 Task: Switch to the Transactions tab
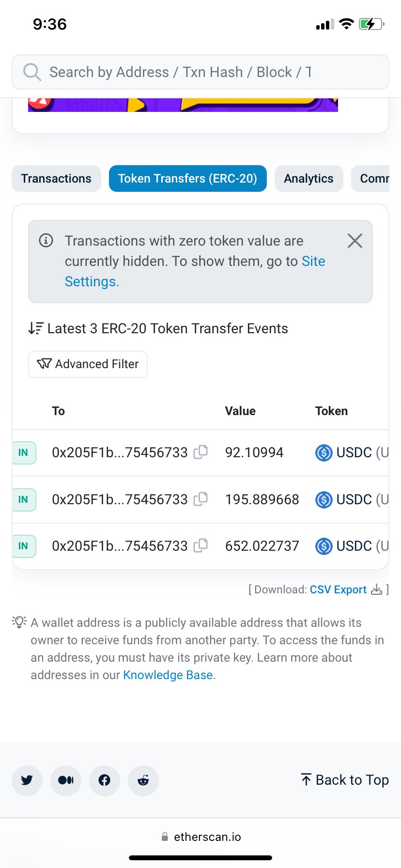[56, 178]
